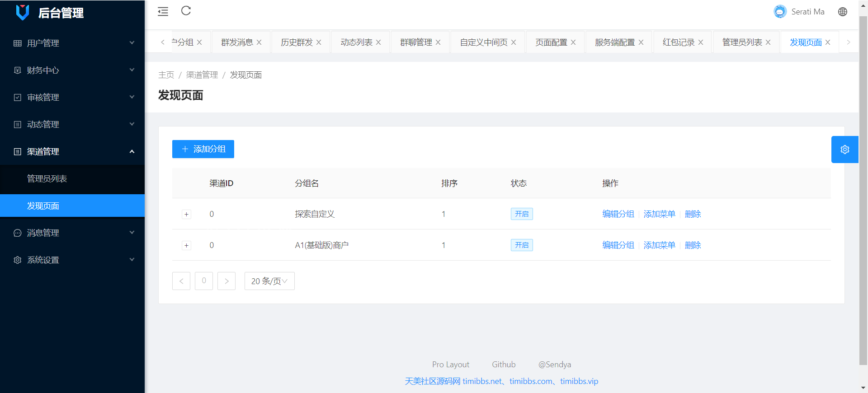Open the 20 条/页 page size dropdown
The height and width of the screenshot is (393, 868).
coord(269,281)
